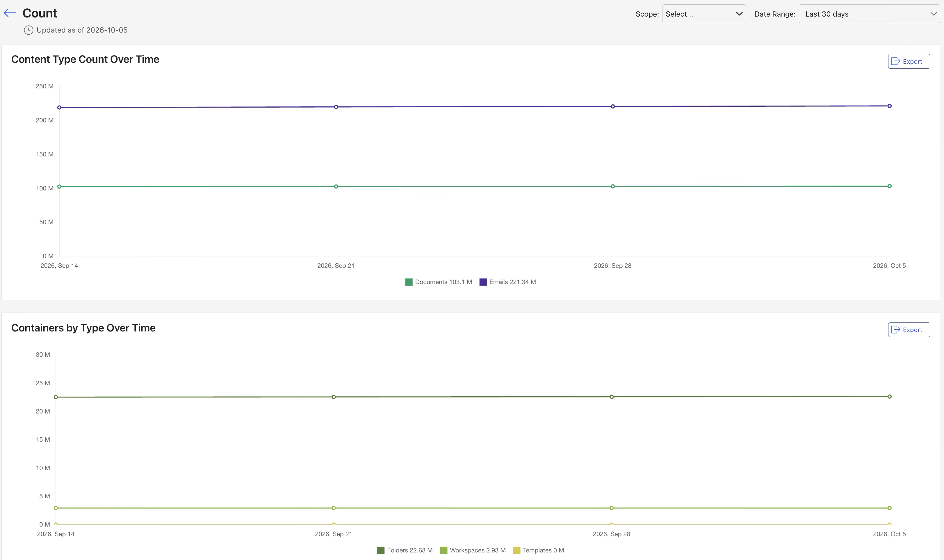
Task: Click the 'Emails 221.34 M' legend label
Action: click(x=512, y=282)
